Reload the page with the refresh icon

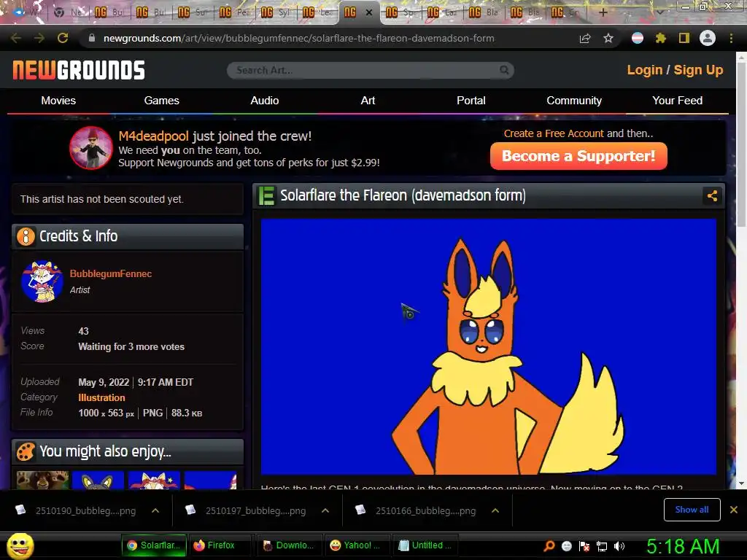pos(63,38)
